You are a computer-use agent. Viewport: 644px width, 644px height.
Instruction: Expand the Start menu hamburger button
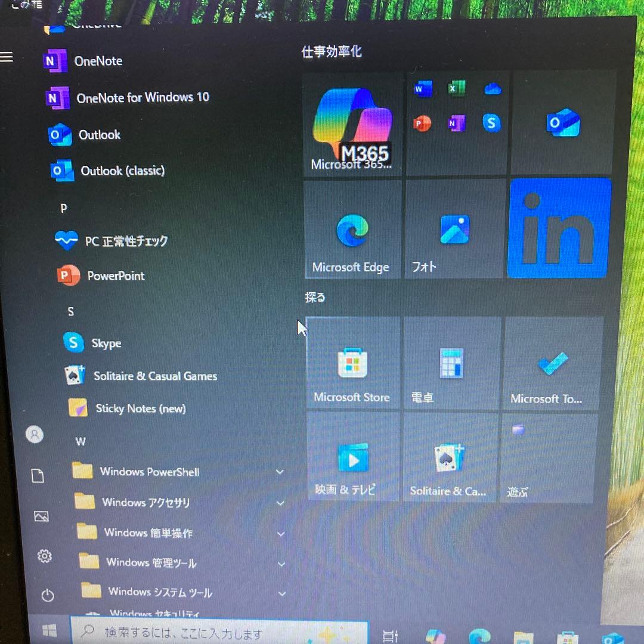7,57
